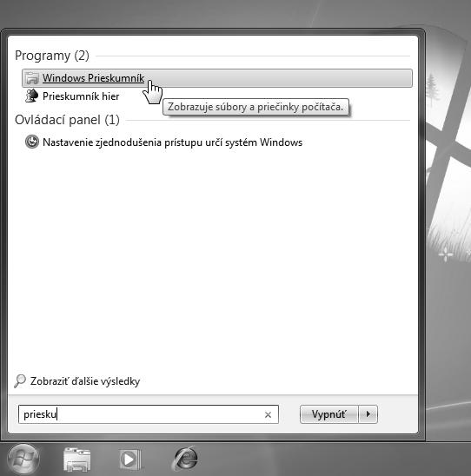
Task: Open Nastavenie zjednodušenia prístupu result
Action: click(172, 142)
